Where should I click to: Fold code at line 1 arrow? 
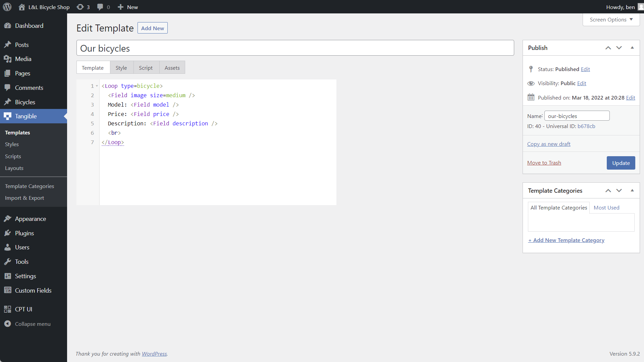coord(97,86)
